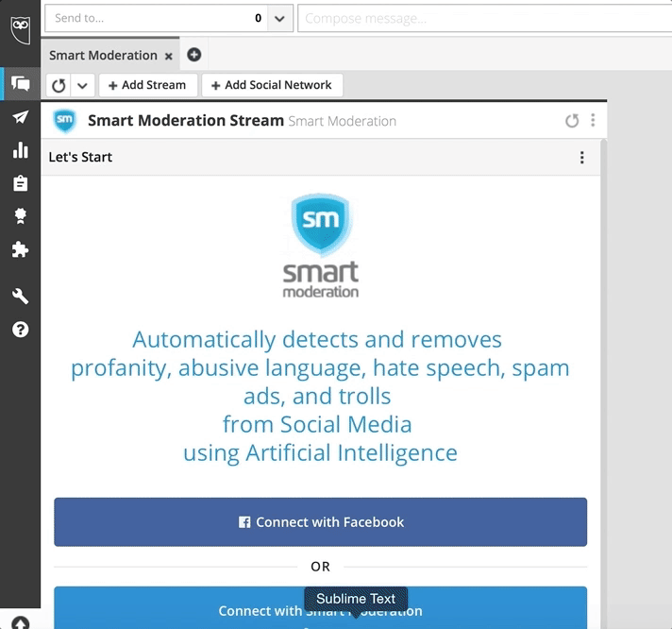
Task: Click the Add Stream button
Action: click(148, 85)
